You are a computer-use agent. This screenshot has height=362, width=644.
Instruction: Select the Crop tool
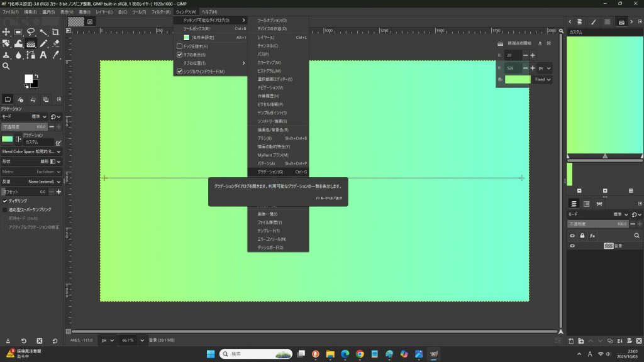(55, 32)
